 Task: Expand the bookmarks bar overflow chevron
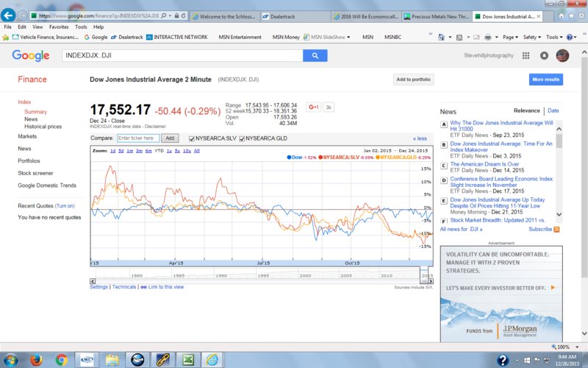(431, 35)
